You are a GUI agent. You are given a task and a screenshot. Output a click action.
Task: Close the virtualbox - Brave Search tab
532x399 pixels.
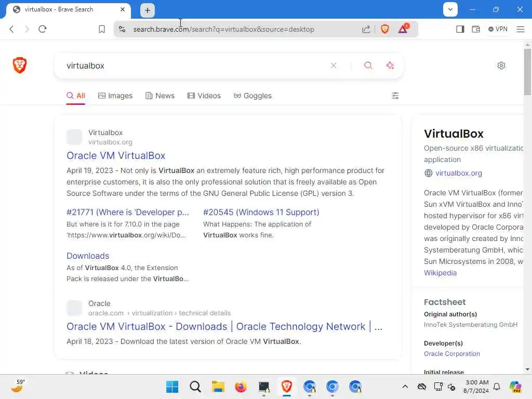tap(123, 9)
